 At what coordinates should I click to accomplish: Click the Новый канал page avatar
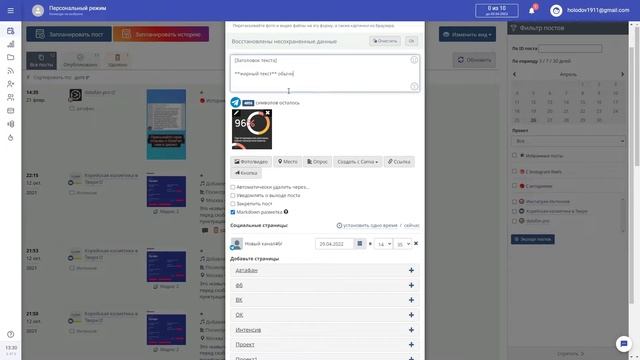click(x=236, y=244)
